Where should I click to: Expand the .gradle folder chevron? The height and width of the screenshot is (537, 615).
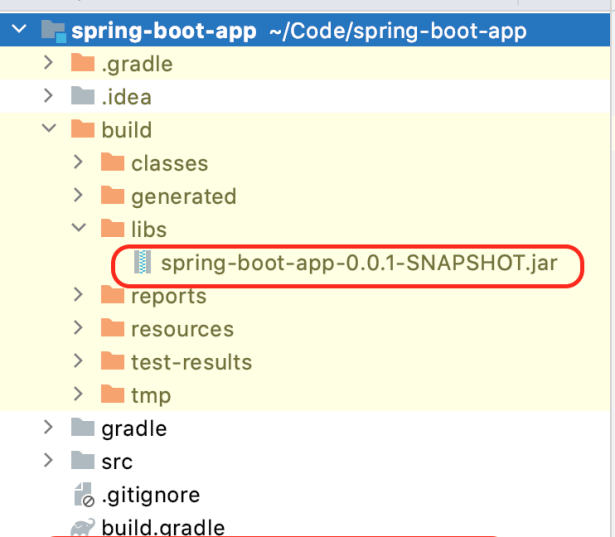tap(48, 63)
